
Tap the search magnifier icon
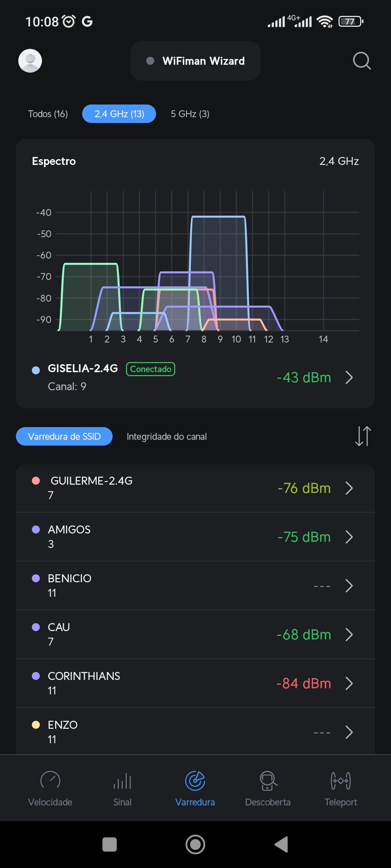pyautogui.click(x=362, y=61)
